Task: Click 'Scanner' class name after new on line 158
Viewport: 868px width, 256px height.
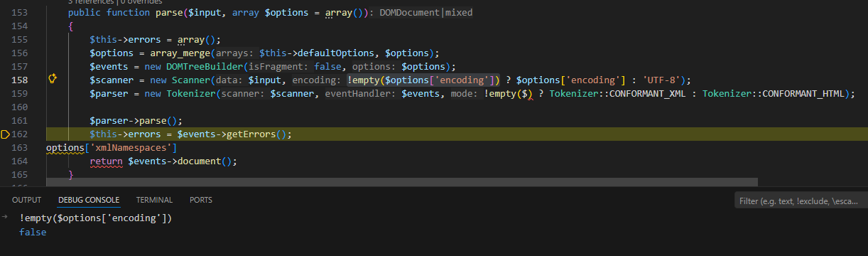Action: tap(191, 80)
